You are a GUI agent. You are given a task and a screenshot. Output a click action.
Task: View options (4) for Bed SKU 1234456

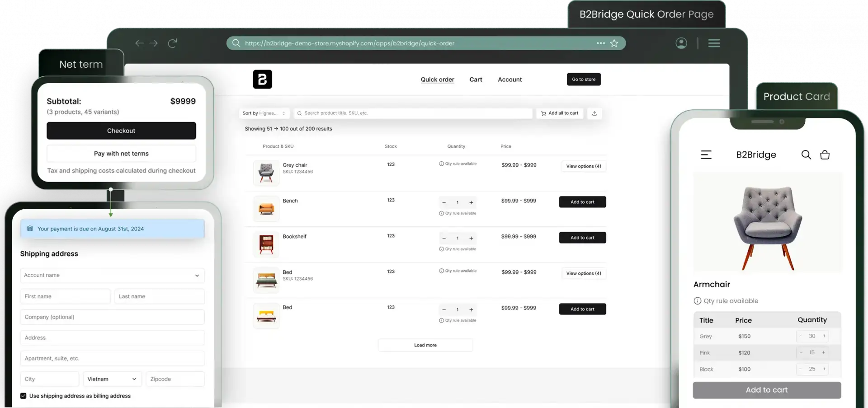(x=584, y=273)
